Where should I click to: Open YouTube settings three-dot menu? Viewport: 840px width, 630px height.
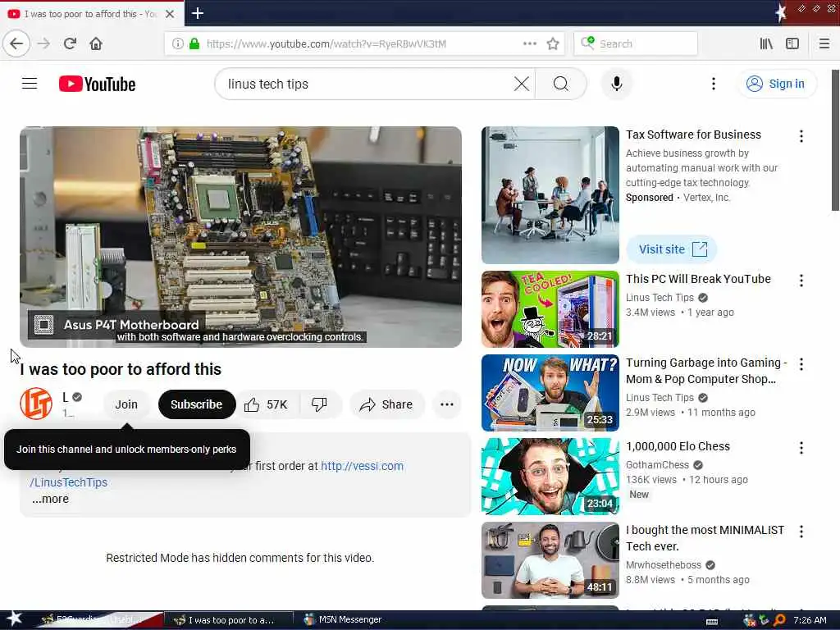click(713, 84)
